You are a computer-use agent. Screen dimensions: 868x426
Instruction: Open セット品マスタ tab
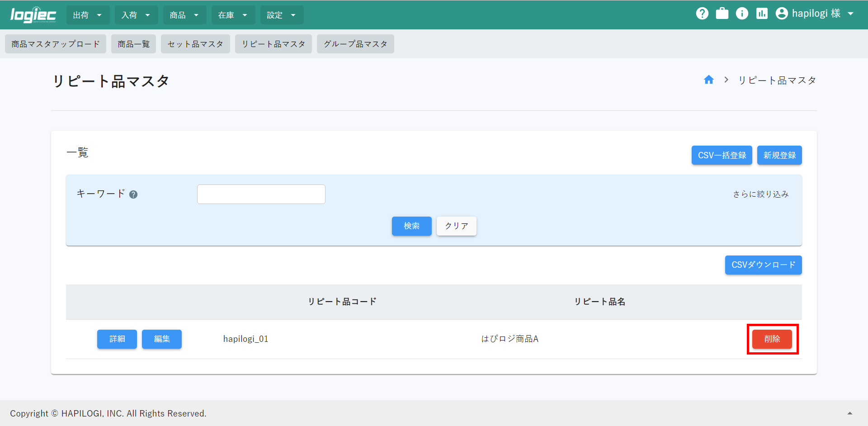tap(195, 44)
